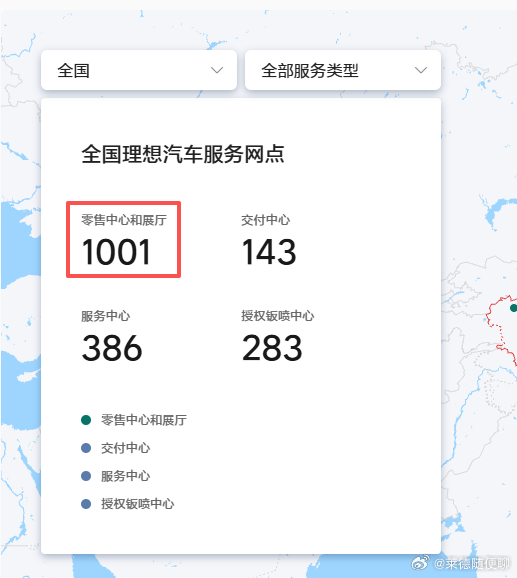Click the chevron arrow beside 全部服务类型
The height and width of the screenshot is (578, 517).
pos(421,70)
